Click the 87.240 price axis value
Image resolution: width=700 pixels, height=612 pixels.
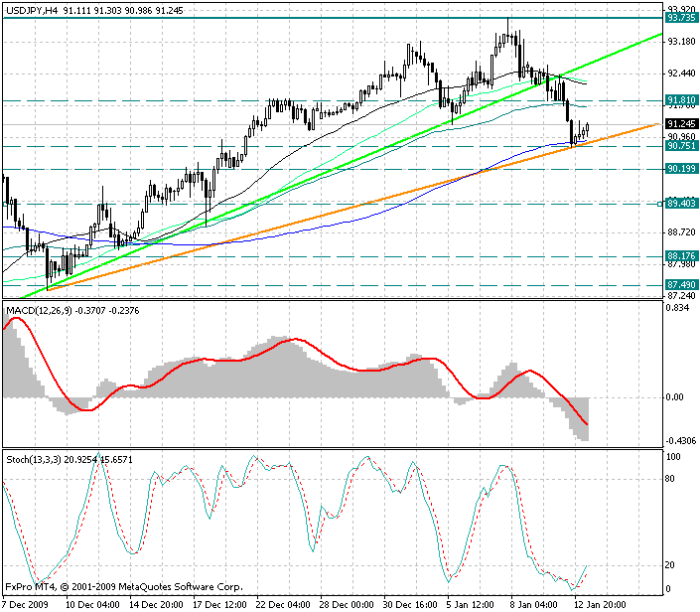coord(681,296)
